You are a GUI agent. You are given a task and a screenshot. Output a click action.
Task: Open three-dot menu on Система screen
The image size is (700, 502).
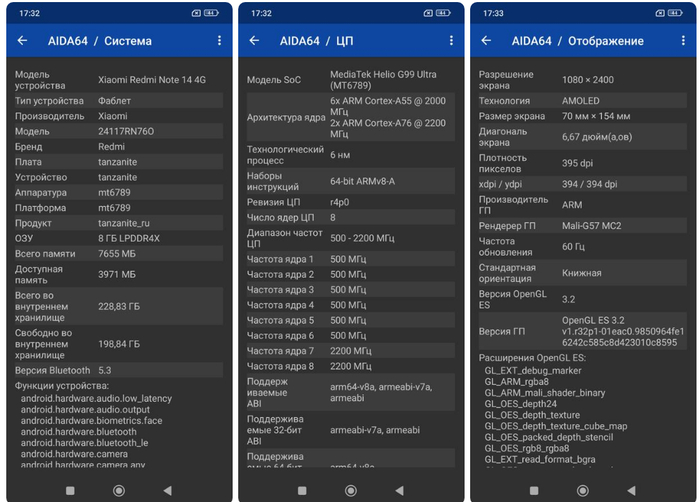pos(219,41)
